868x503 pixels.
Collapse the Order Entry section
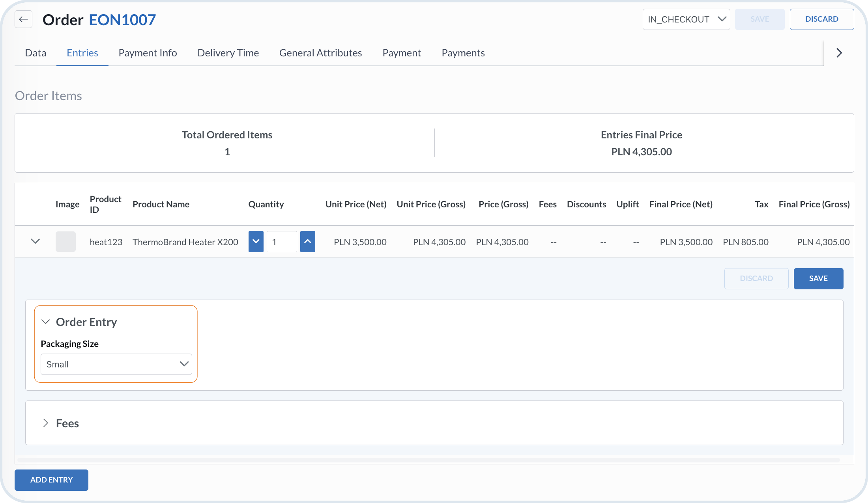point(46,322)
